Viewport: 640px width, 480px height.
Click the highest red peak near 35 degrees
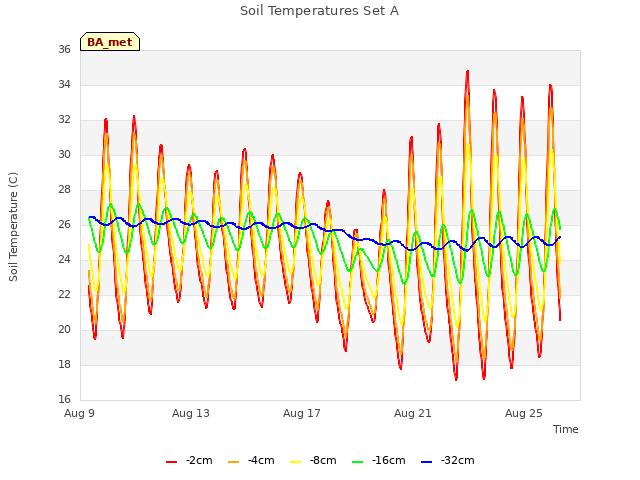pyautogui.click(x=468, y=72)
